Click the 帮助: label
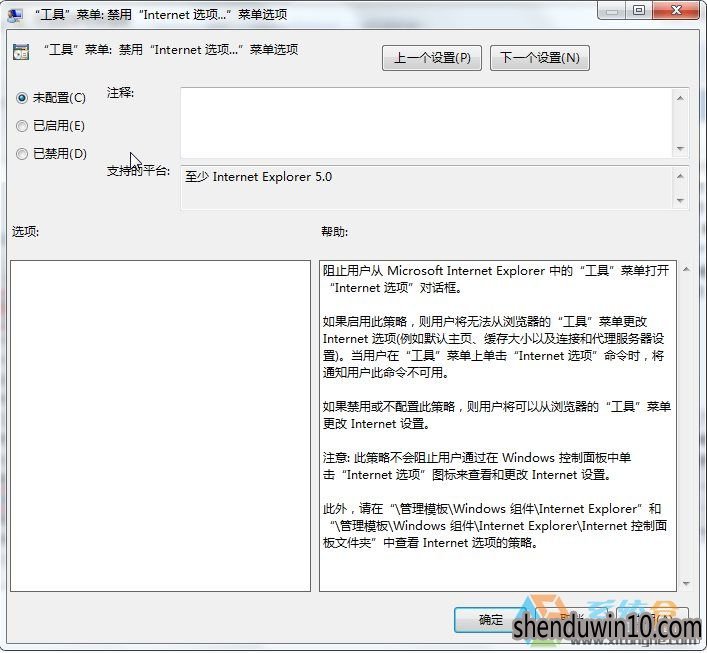This screenshot has height=653, width=707. tap(335, 232)
